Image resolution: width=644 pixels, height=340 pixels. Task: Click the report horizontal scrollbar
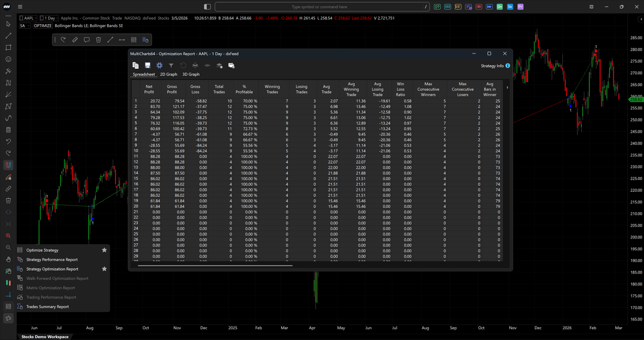[215, 265]
